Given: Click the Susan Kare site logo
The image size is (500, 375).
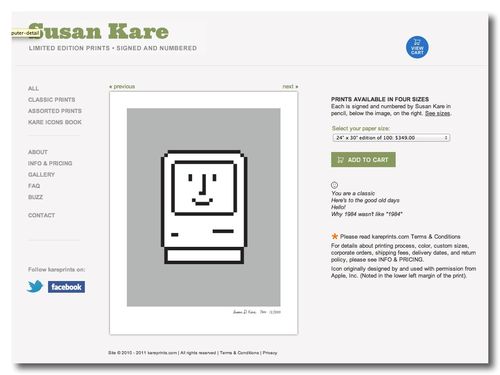Looking at the screenshot, I should tap(98, 32).
